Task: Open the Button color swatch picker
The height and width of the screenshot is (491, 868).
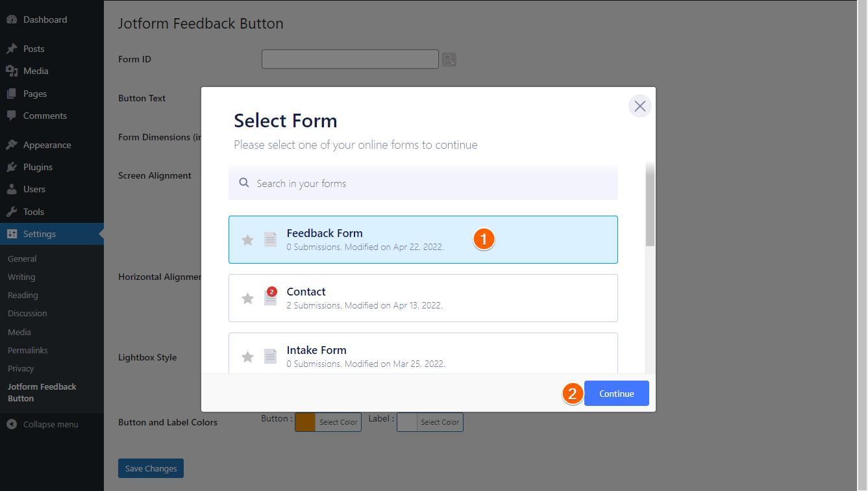Action: point(305,422)
